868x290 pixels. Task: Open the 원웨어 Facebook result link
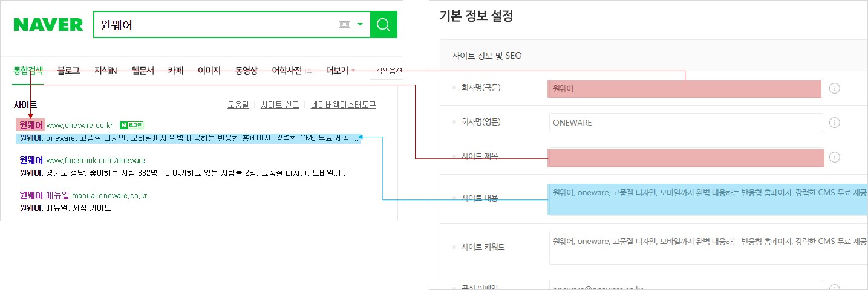coord(31,160)
